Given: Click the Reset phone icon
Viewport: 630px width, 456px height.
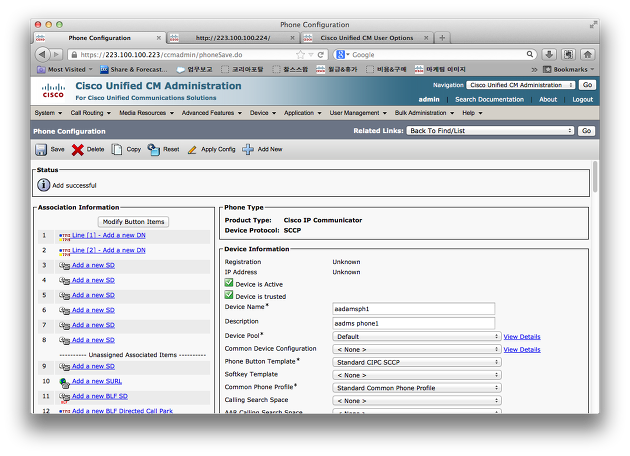Looking at the screenshot, I should [x=153, y=149].
